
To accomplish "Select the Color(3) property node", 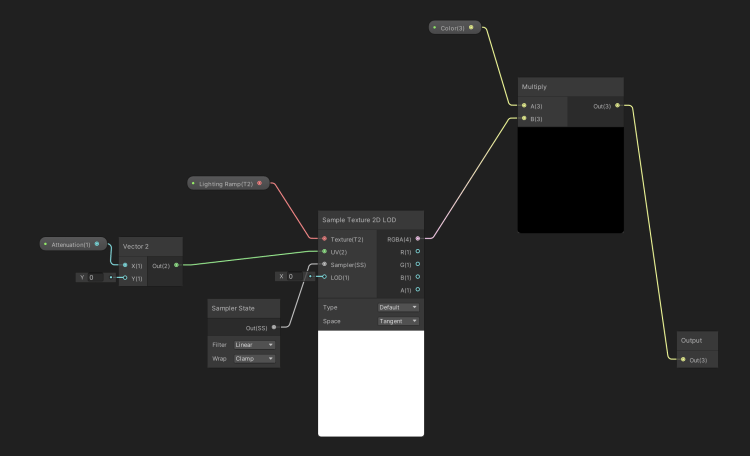I will (x=455, y=28).
